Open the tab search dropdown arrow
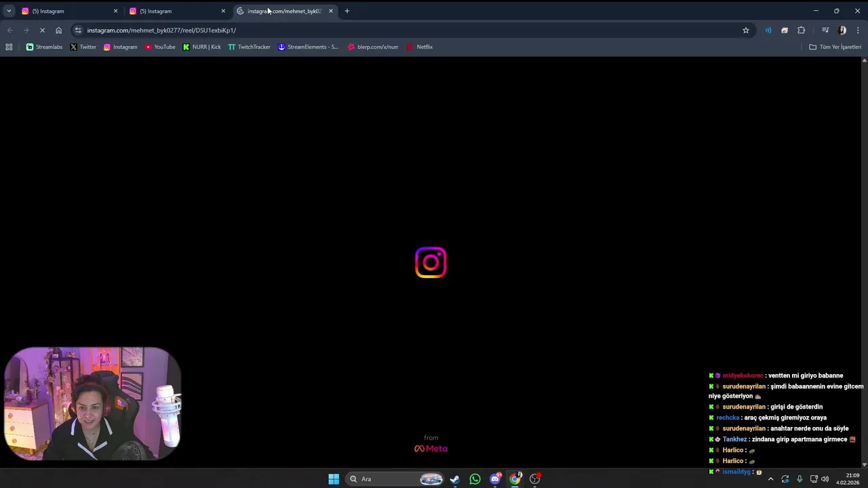This screenshot has width=868, height=488. point(9,11)
